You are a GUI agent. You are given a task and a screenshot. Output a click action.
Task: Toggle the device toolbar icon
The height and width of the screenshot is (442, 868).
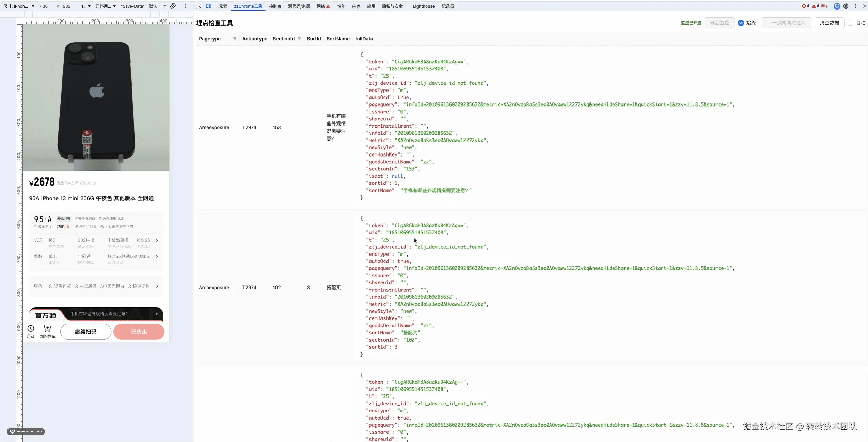pyautogui.click(x=208, y=6)
